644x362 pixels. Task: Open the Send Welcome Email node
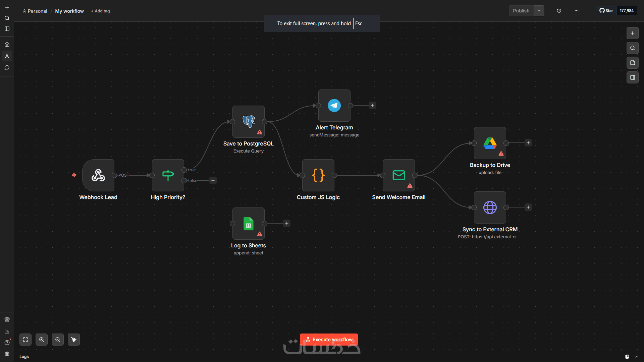coord(398,175)
